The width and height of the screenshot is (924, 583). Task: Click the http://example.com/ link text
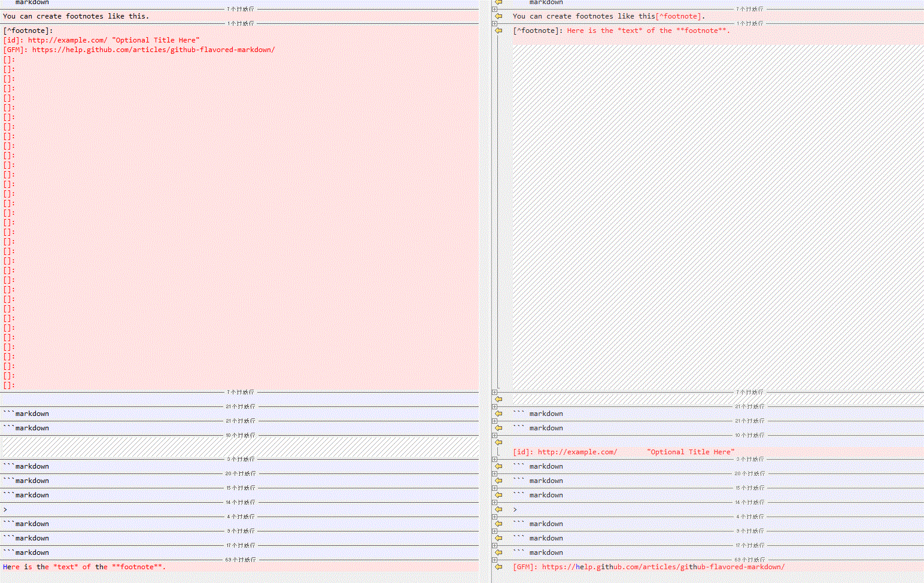pyautogui.click(x=576, y=452)
